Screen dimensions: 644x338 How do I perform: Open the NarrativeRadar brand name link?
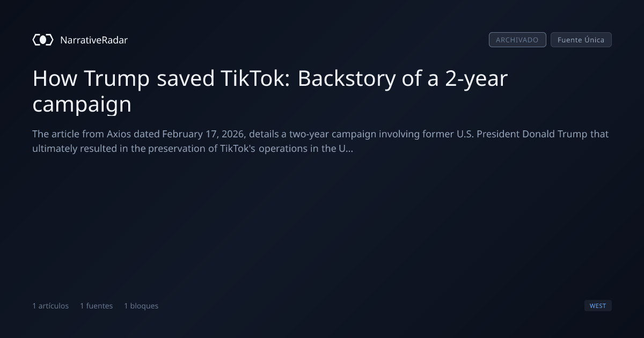tap(94, 40)
